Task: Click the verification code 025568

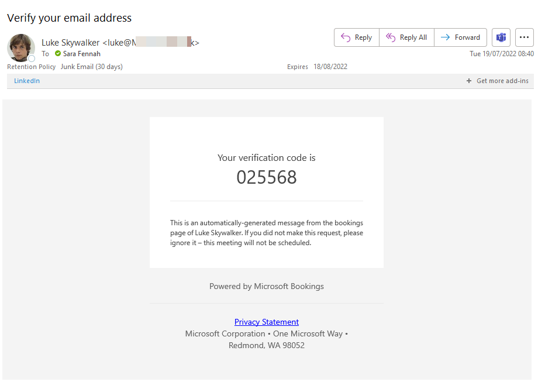Action: 267,177
